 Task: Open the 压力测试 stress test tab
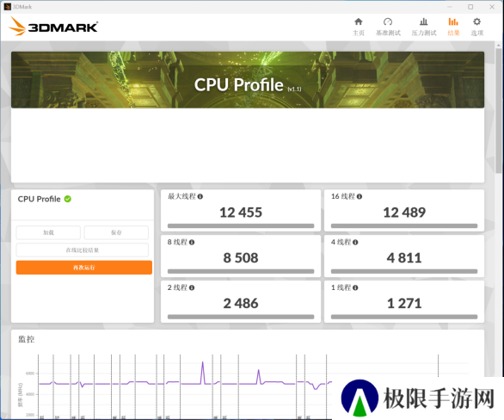point(424,27)
